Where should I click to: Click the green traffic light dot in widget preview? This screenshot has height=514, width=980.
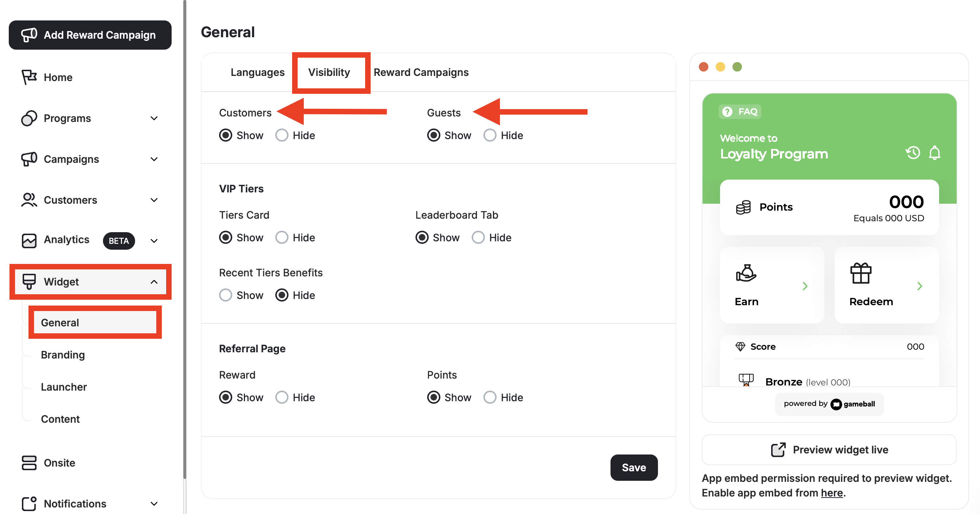[x=737, y=66]
